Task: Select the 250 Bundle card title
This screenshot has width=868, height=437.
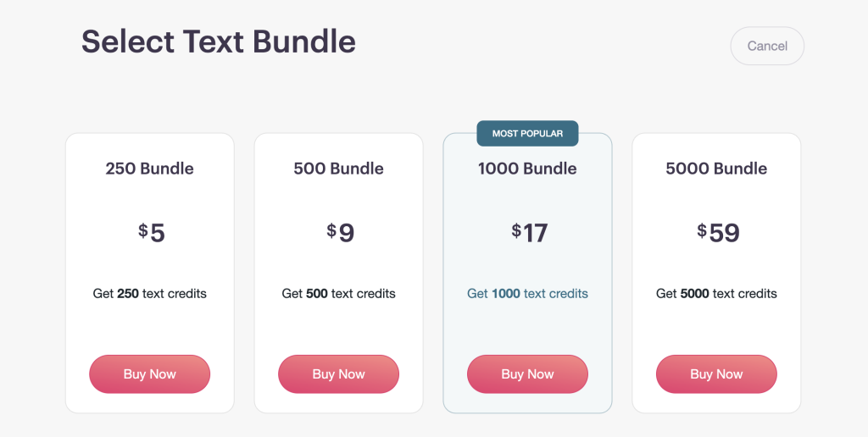Action: (x=149, y=169)
